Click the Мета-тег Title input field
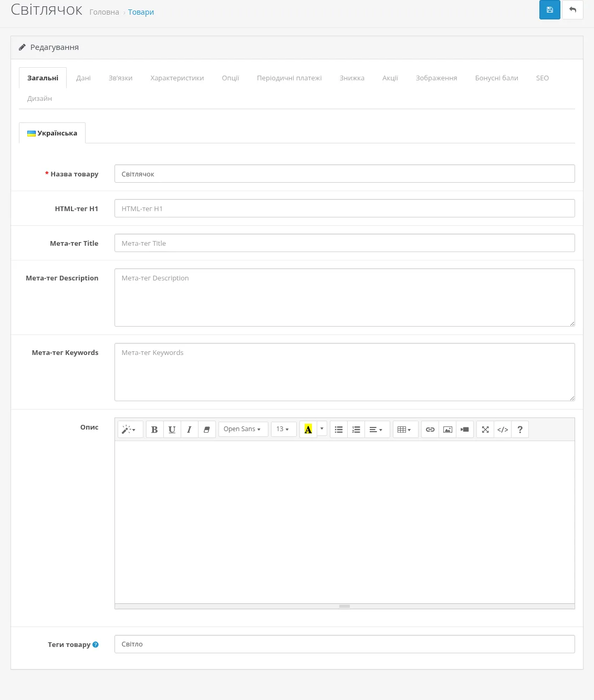 pyautogui.click(x=345, y=243)
